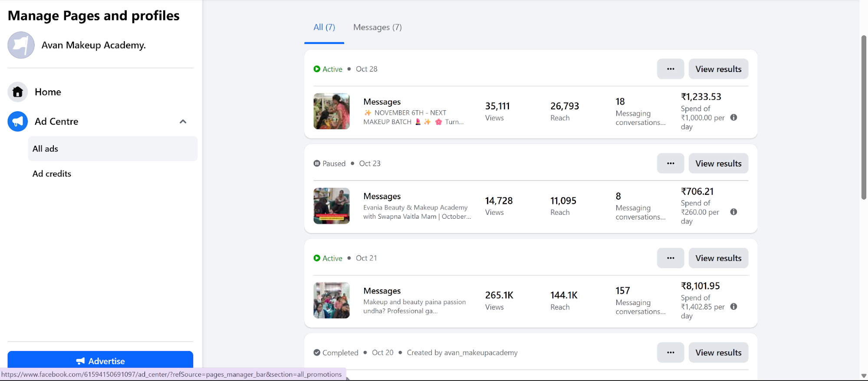This screenshot has height=381, width=868.
Task: Open the November 6th makeup batch ad thumbnail
Action: tap(332, 111)
